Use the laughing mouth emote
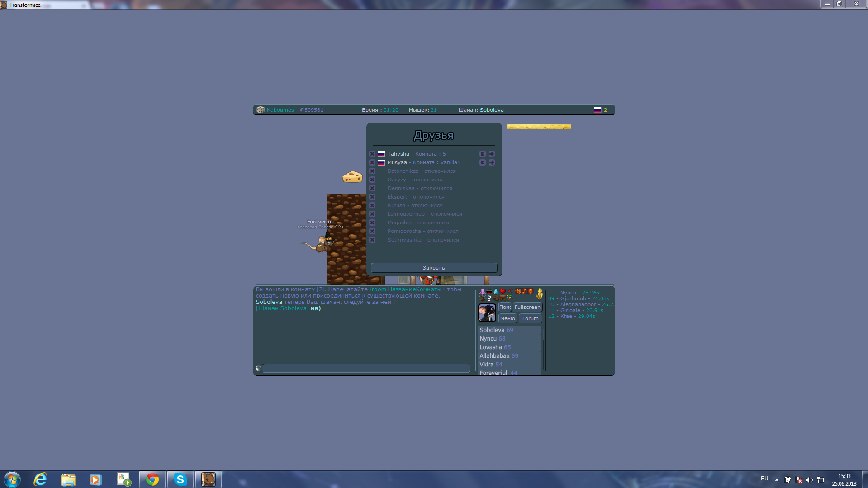This screenshot has width=868, height=488. pos(489,291)
